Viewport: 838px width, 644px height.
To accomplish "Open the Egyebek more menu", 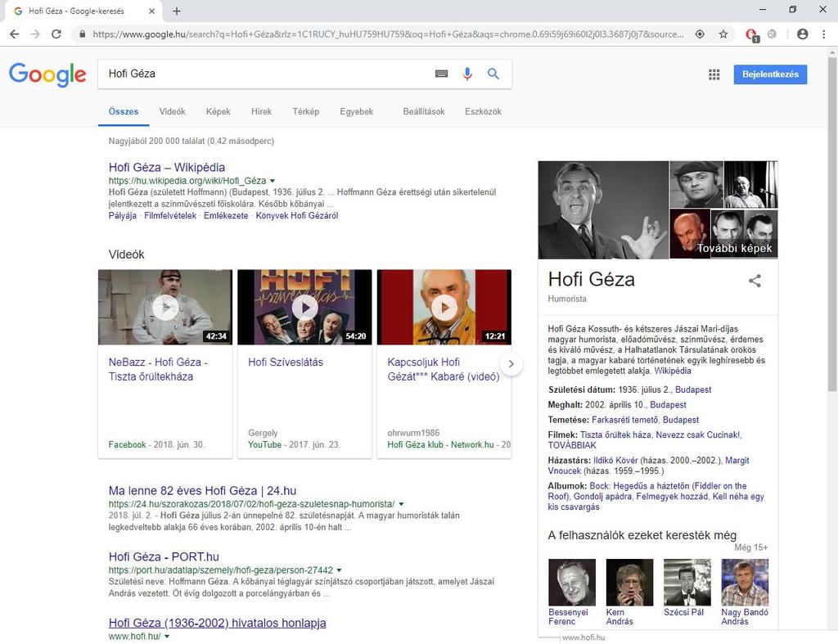I will click(357, 112).
